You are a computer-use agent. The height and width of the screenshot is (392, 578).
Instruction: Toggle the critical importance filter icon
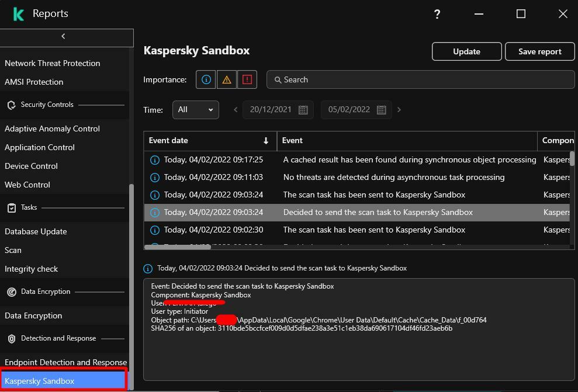(247, 80)
